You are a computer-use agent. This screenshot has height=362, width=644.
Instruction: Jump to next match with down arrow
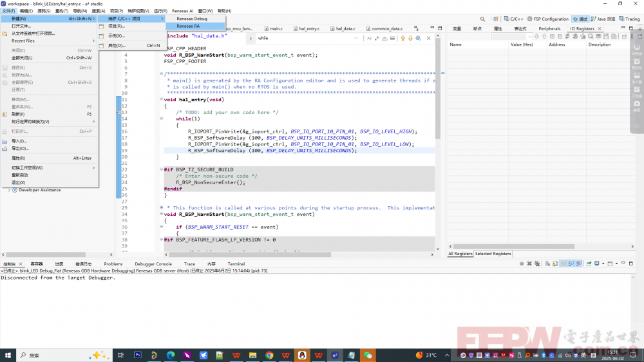410,38
